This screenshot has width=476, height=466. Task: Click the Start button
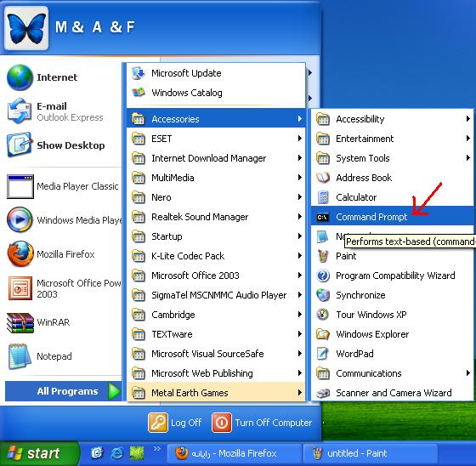(x=39, y=453)
